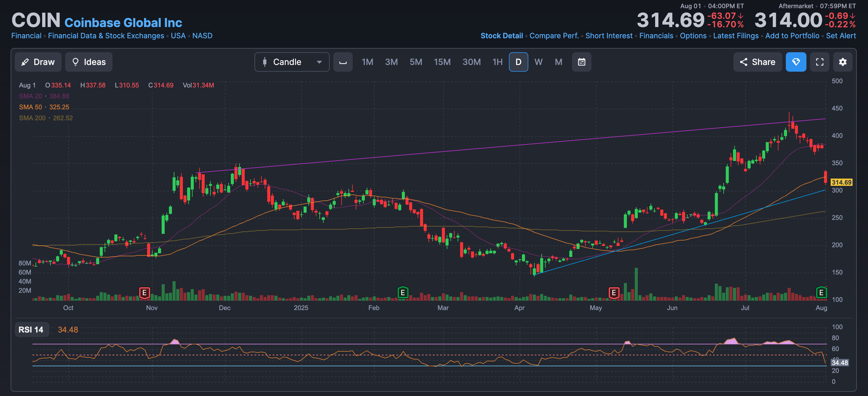868x396 pixels.
Task: Click the SMA 50 orange legend label
Action: (x=30, y=107)
